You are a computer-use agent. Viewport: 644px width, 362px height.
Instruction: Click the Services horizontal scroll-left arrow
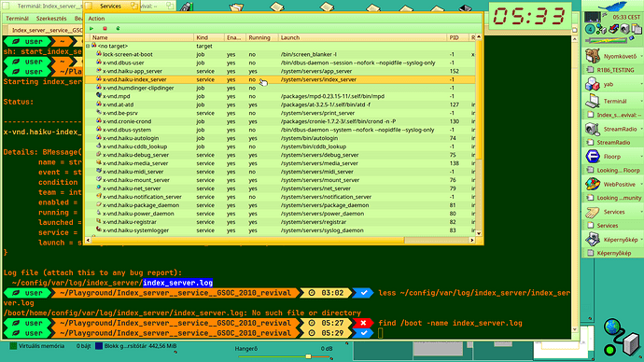(88, 240)
